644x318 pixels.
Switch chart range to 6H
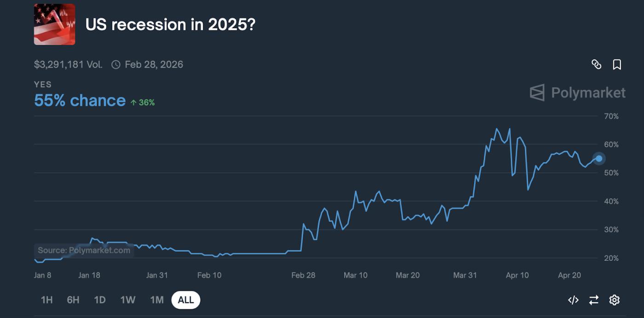tap(73, 300)
